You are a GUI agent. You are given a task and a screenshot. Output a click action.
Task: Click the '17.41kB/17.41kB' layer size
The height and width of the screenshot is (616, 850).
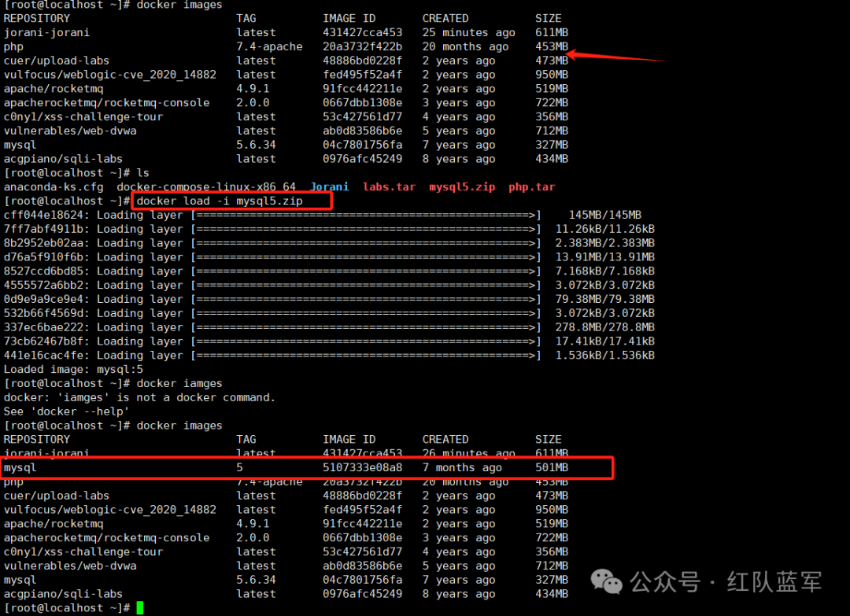pos(605,342)
